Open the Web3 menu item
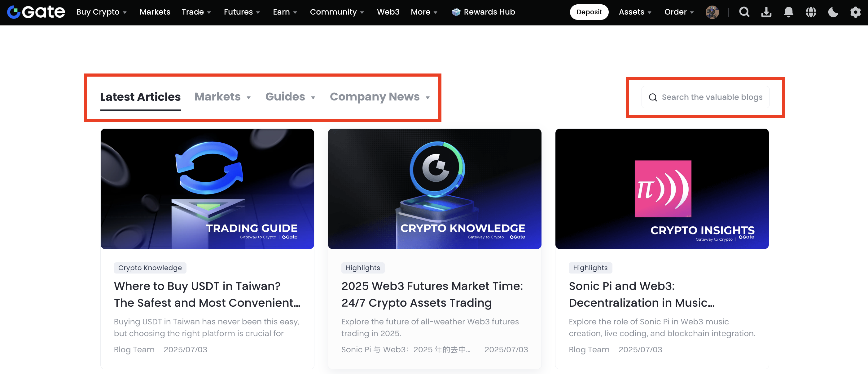This screenshot has width=868, height=374. coord(388,12)
